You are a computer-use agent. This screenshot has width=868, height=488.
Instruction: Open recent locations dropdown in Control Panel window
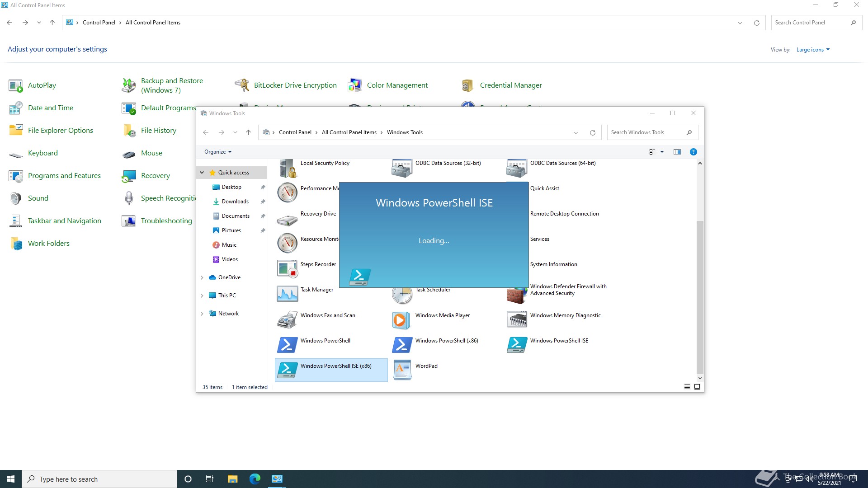point(39,23)
